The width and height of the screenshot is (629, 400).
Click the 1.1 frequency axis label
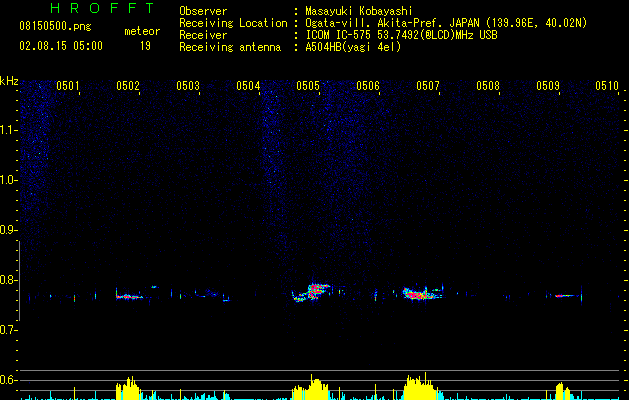click(9, 130)
